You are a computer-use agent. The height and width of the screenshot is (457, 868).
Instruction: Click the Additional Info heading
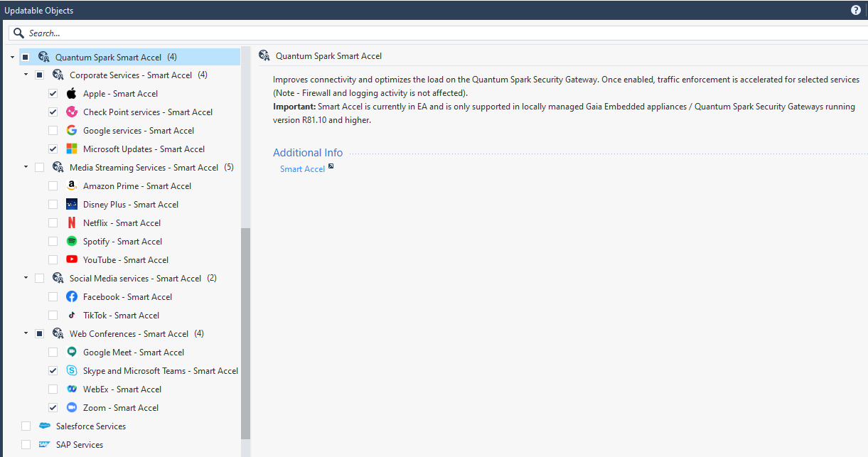tap(308, 152)
